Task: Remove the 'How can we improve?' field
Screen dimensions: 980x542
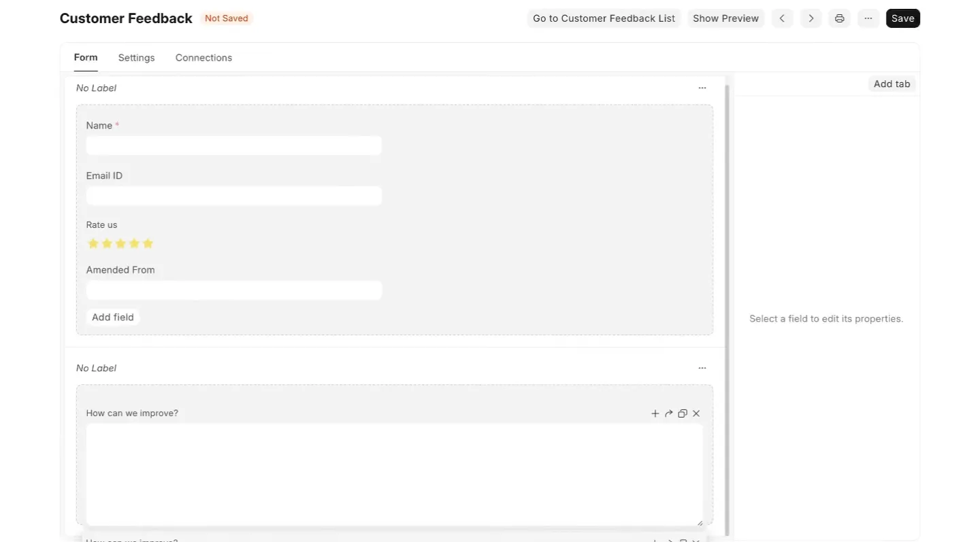Action: click(x=696, y=413)
